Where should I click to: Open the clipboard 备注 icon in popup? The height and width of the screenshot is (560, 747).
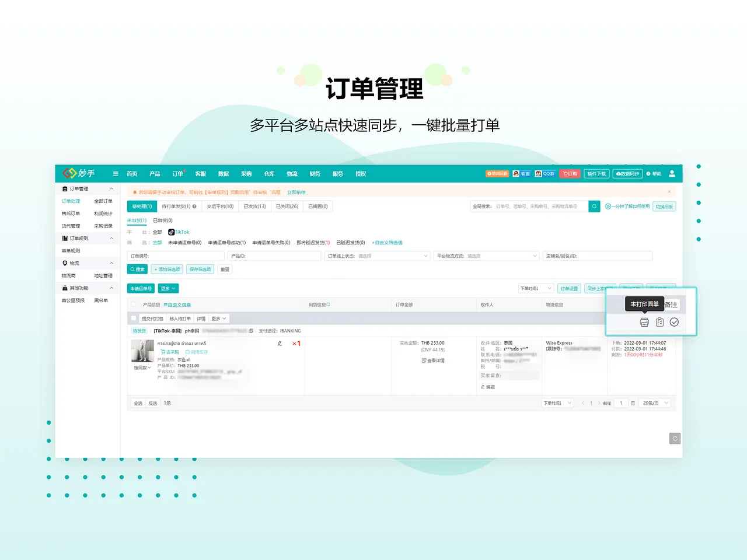coord(659,321)
